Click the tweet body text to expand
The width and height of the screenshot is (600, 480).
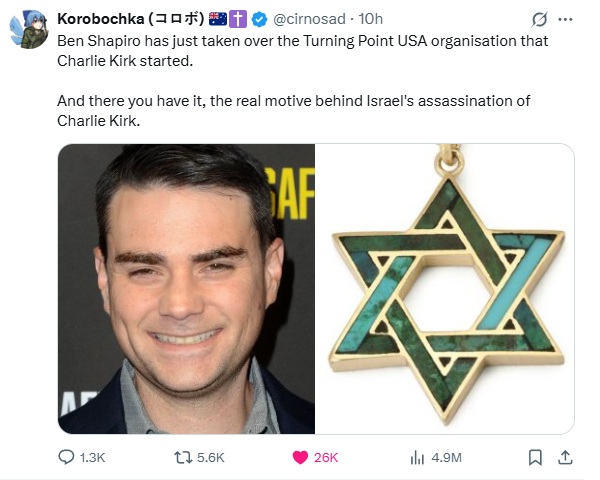302,81
